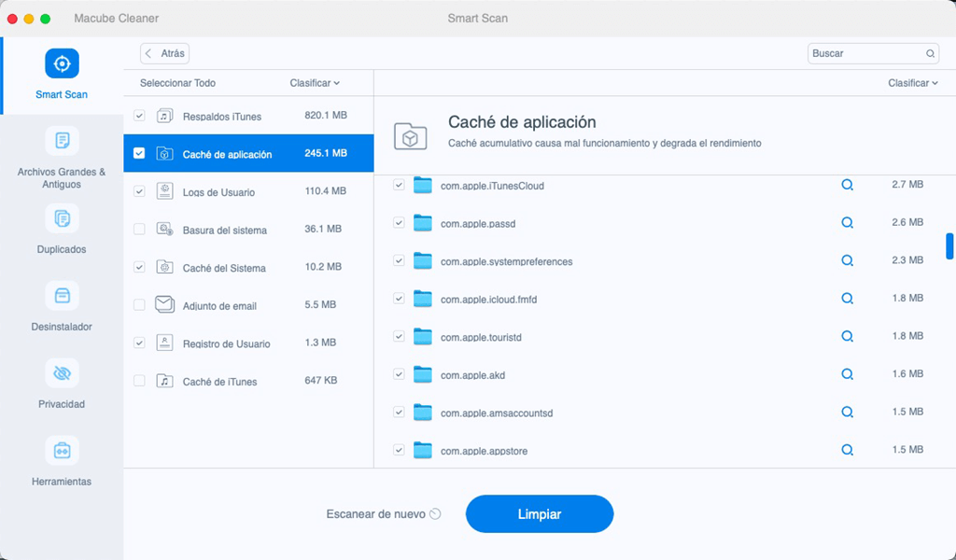Open the Privacidad eye icon
The image size is (956, 560).
coord(62,373)
